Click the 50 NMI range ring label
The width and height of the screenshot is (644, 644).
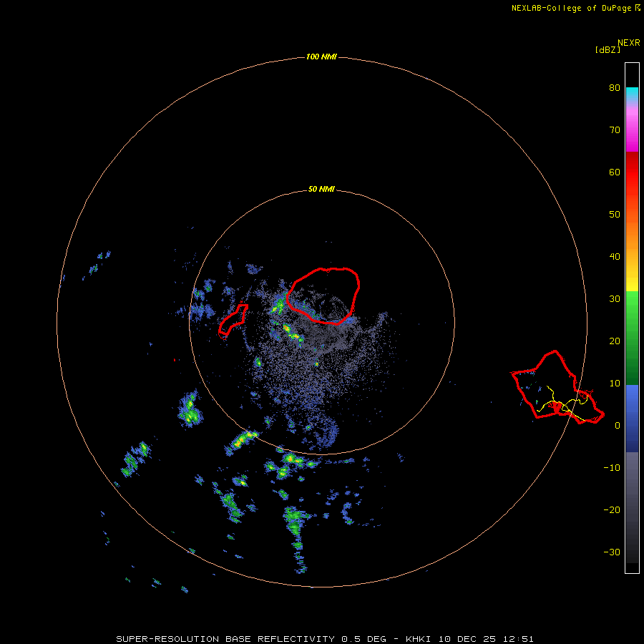pyautogui.click(x=321, y=190)
